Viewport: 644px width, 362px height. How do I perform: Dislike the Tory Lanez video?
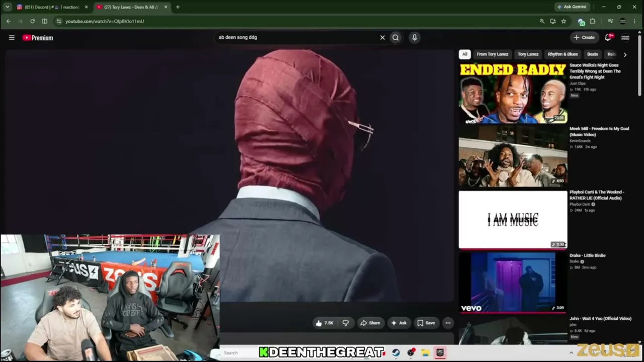(346, 323)
